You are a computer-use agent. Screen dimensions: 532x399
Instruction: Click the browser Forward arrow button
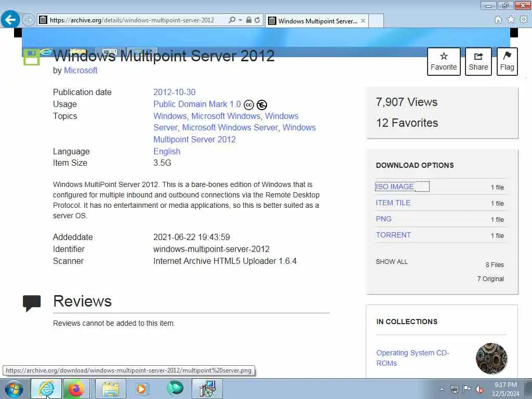(29, 20)
